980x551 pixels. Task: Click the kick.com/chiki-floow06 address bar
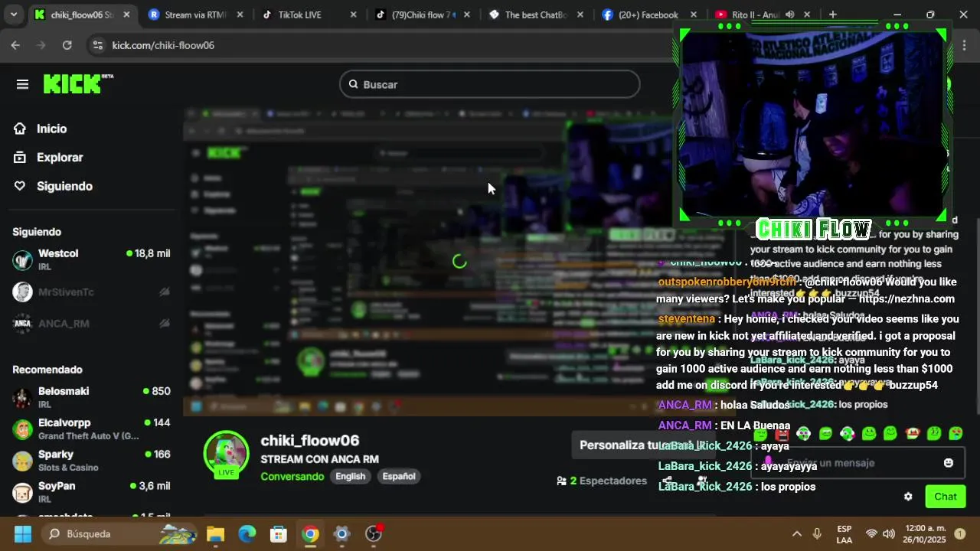(163, 45)
